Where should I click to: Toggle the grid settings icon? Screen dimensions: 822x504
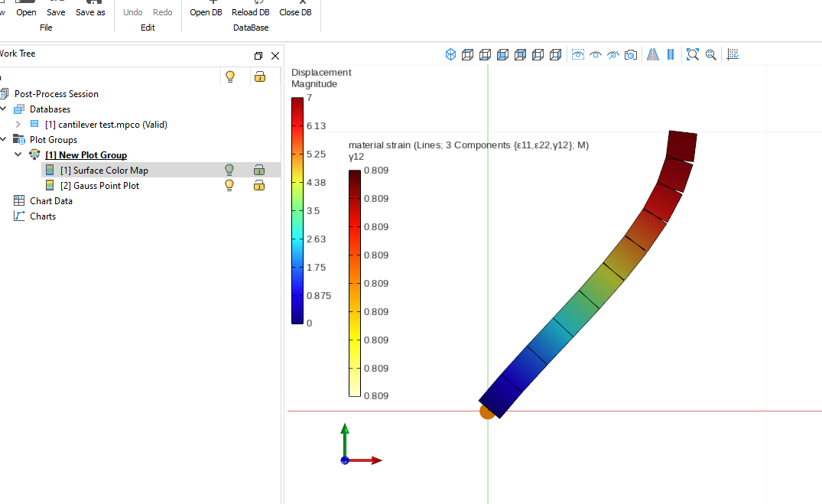tap(733, 54)
